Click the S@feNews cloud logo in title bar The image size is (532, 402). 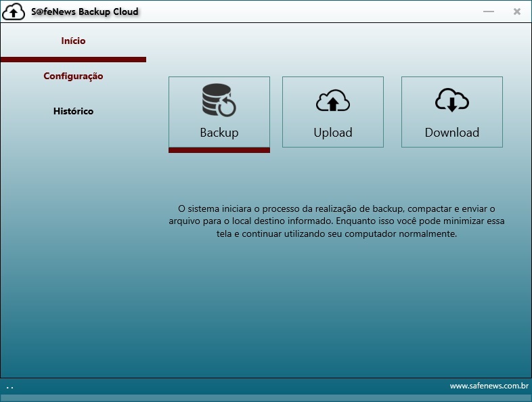point(14,12)
